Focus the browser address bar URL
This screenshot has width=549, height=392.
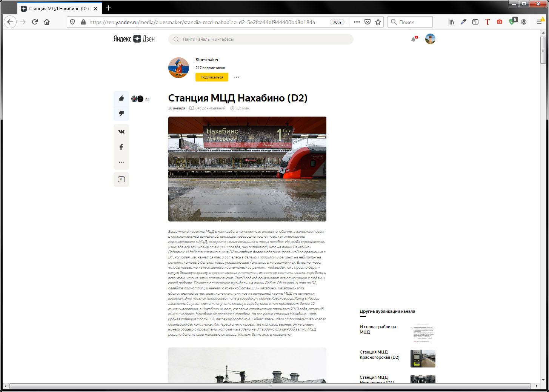(x=202, y=22)
